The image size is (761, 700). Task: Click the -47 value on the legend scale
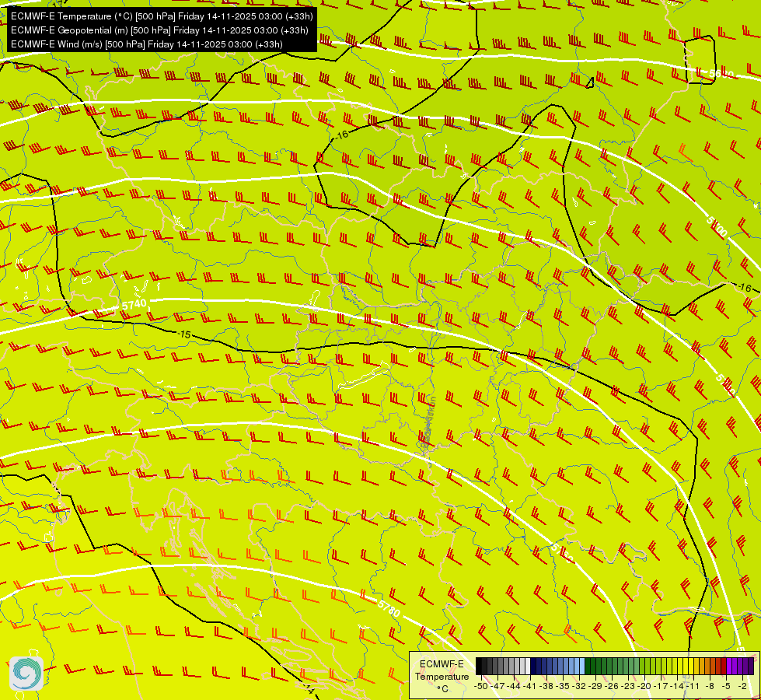pos(497,686)
